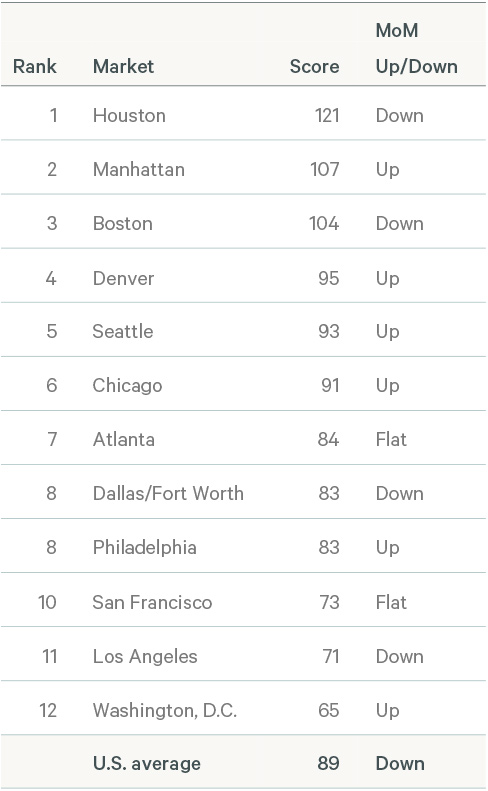Select the U.S. average score 89
Viewport: 488px width, 791px height.
[x=329, y=763]
